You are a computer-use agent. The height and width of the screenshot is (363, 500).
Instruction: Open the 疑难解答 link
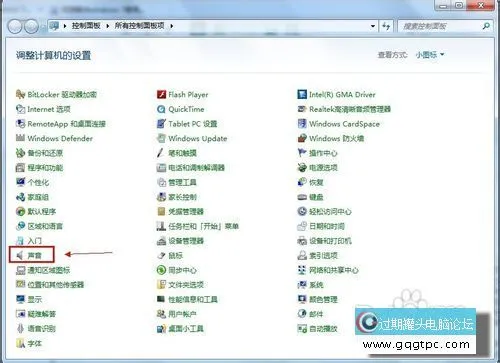[x=42, y=314]
